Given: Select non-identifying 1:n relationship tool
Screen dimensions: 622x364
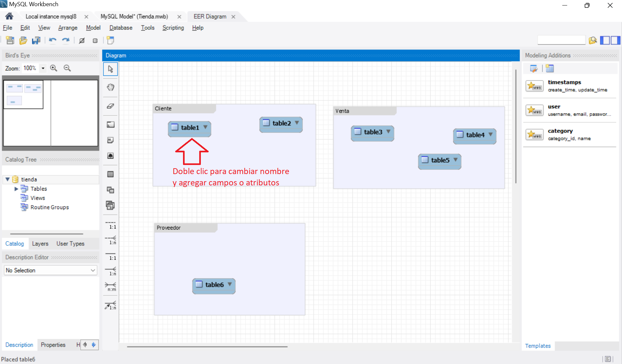Looking at the screenshot, I should coord(110,240).
